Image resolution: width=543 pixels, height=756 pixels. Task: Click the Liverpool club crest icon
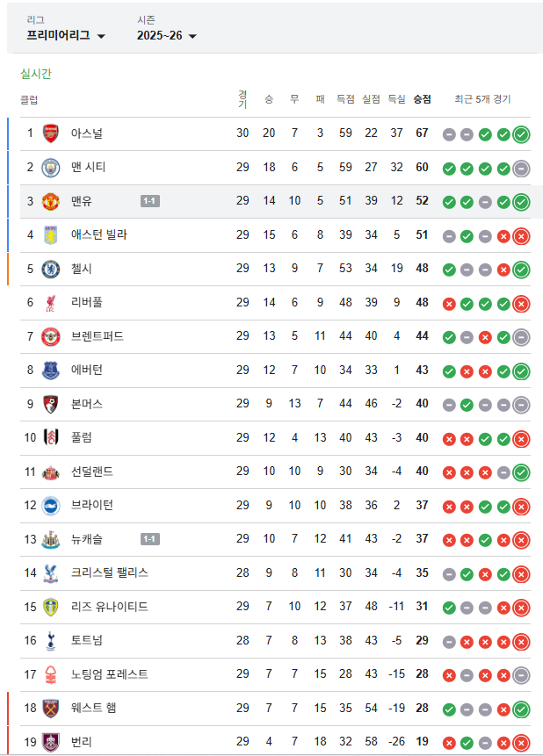(51, 302)
